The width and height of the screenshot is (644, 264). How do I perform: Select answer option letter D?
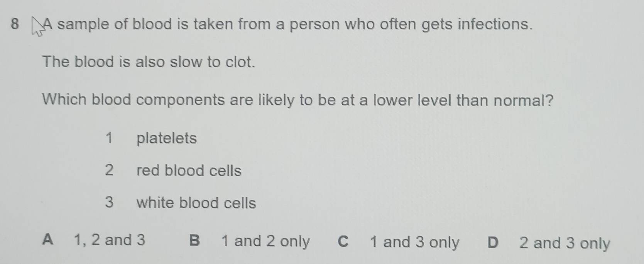coord(492,243)
